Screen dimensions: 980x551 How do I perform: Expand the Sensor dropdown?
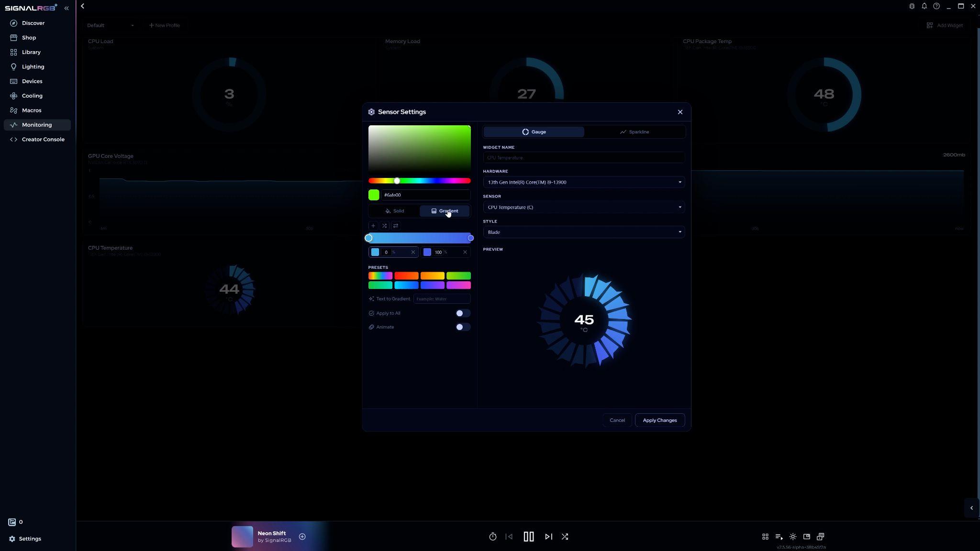[584, 207]
